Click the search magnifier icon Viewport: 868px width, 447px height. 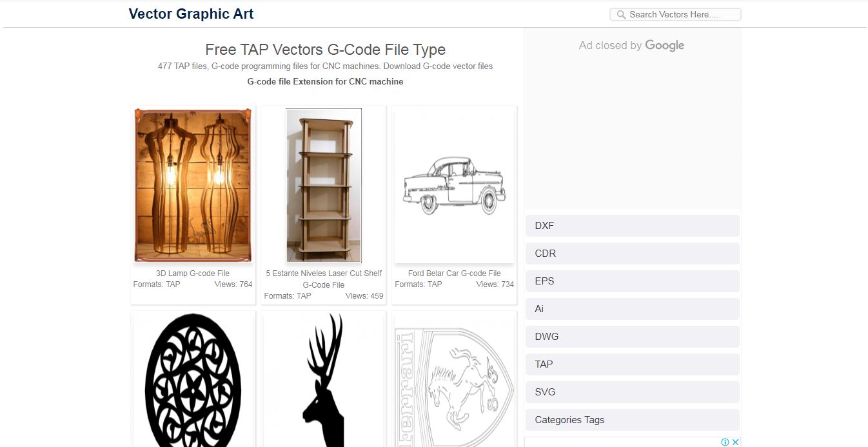(x=621, y=14)
